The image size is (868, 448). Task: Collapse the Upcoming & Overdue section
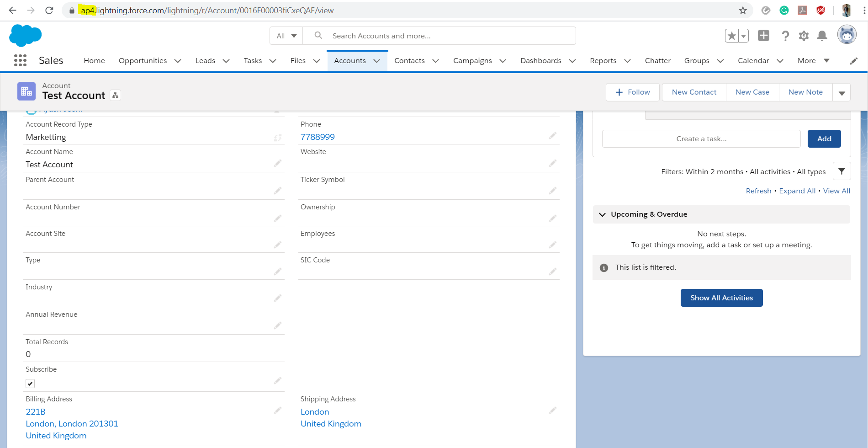[602, 214]
